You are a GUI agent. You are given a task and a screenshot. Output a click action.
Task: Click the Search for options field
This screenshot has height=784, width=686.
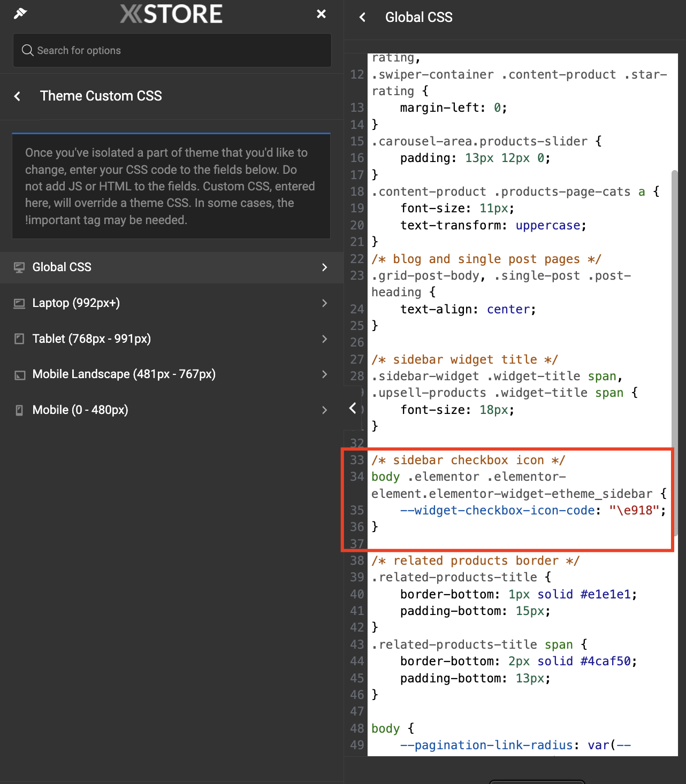pyautogui.click(x=172, y=50)
